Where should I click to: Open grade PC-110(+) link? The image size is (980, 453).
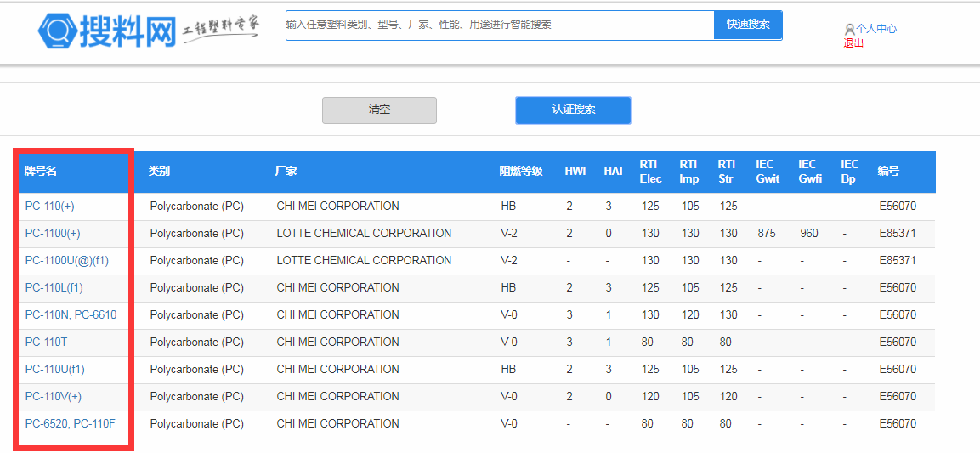click(x=50, y=206)
